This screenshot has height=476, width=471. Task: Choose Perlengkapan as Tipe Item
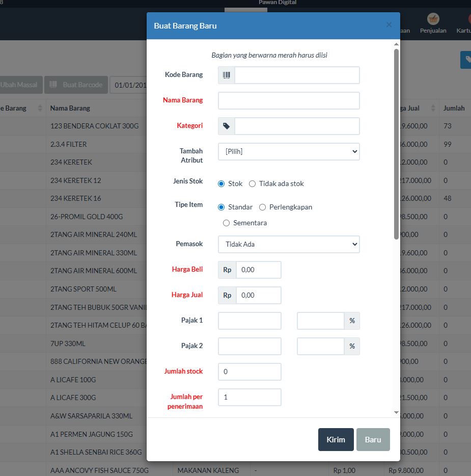coord(263,207)
